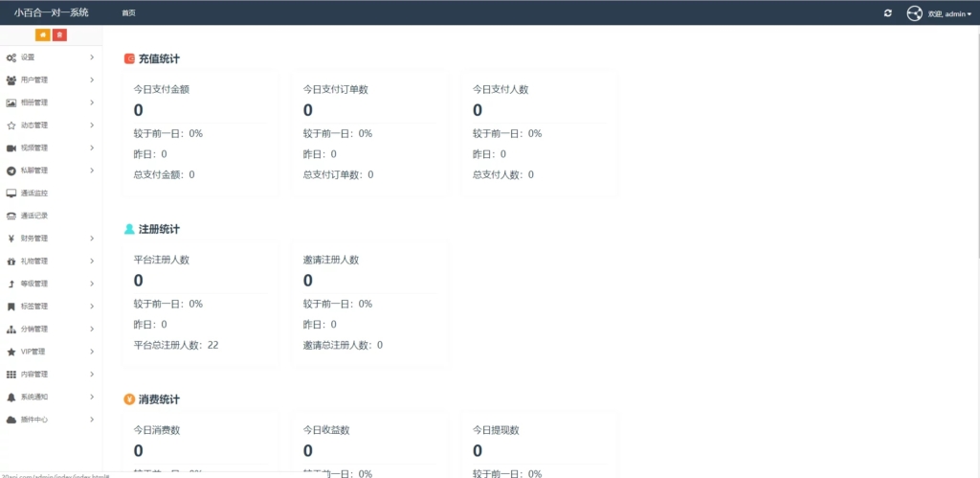The width and height of the screenshot is (980, 478).
Task: Click the video camera icon for 视频管理
Action: (11, 148)
